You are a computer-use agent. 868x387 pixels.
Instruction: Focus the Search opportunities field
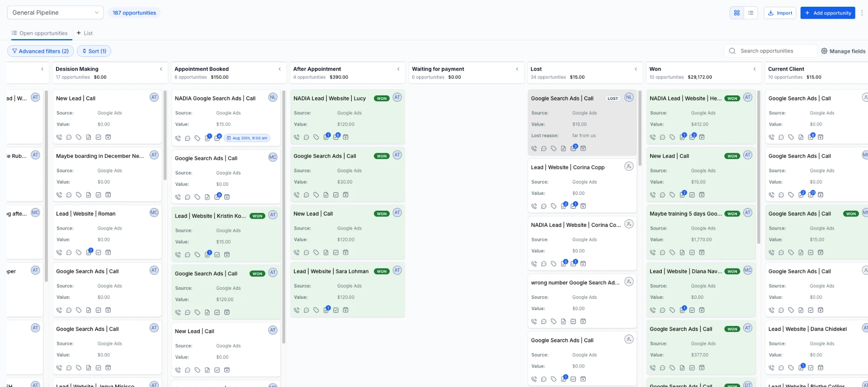[770, 51]
